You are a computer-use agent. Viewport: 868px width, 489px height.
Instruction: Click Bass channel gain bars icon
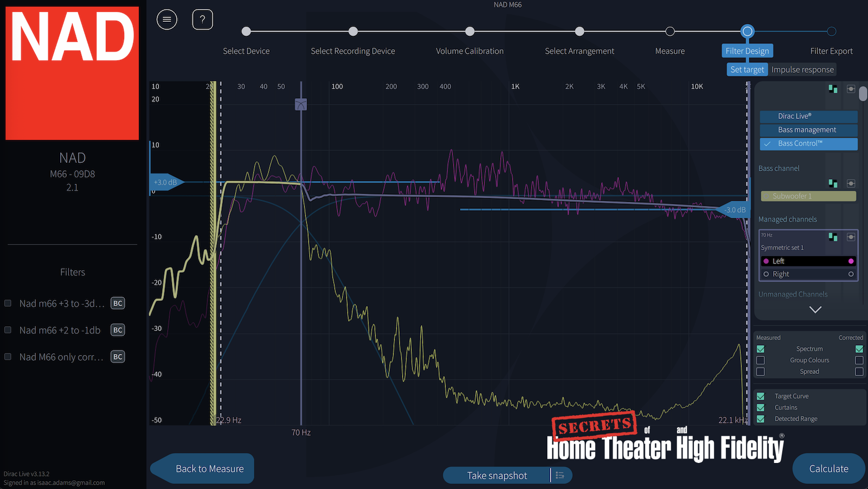tap(833, 183)
